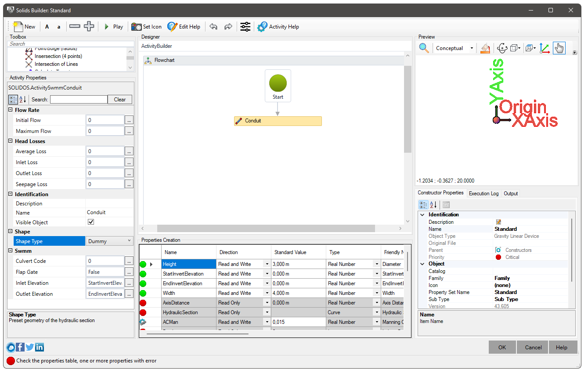Select Intersection of Lines in Toolbox

pos(56,64)
